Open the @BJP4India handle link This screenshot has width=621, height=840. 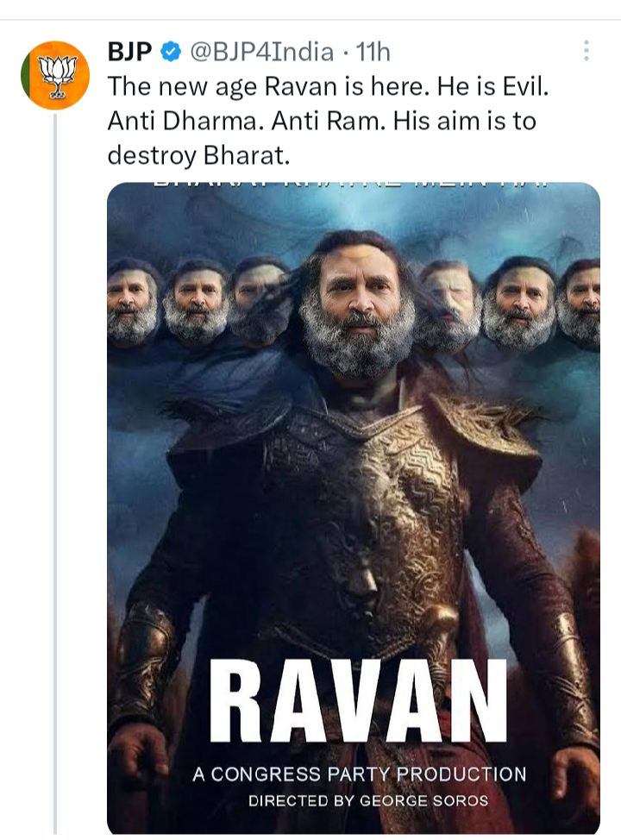[260, 53]
